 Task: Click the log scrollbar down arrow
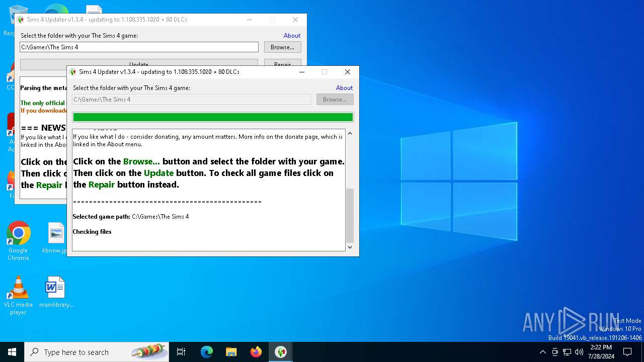click(x=350, y=247)
